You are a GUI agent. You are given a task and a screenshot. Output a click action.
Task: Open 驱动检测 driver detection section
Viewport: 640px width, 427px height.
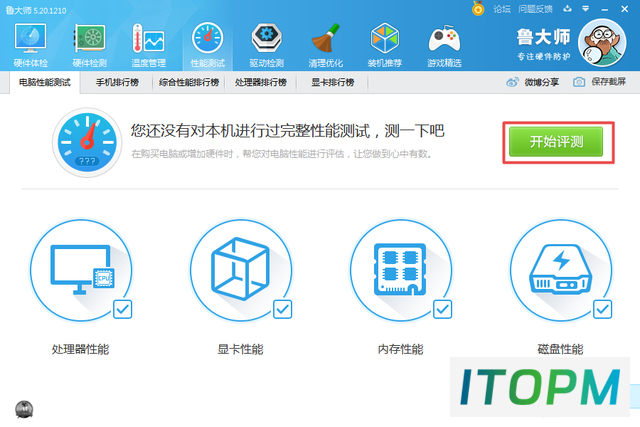267,45
